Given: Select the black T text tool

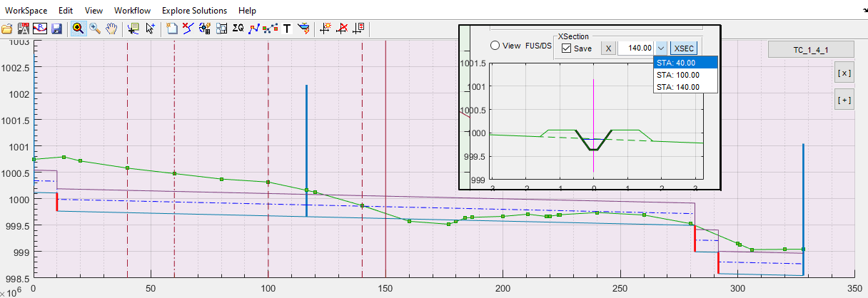Looking at the screenshot, I should (287, 29).
